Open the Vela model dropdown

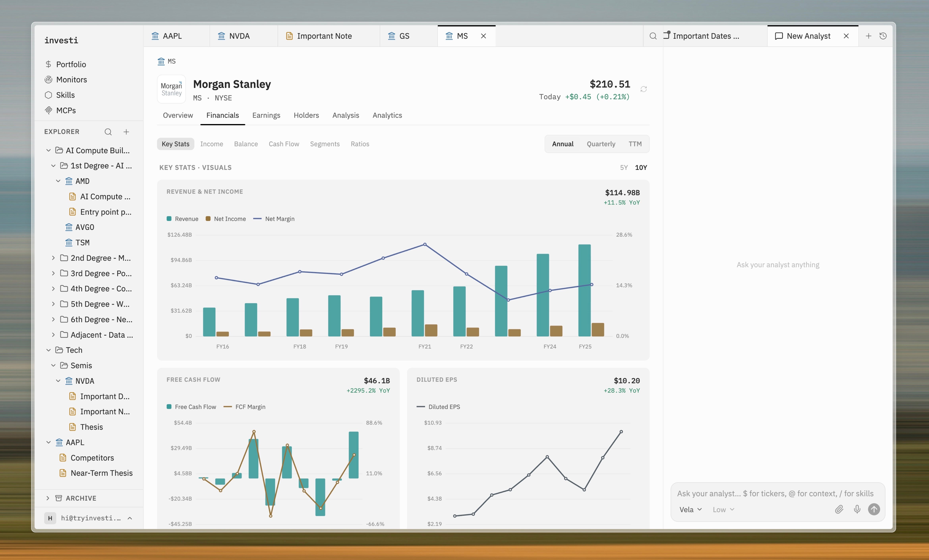(x=690, y=510)
